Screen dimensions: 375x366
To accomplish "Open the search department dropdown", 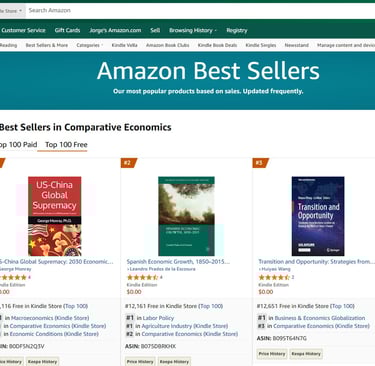I will (x=12, y=11).
